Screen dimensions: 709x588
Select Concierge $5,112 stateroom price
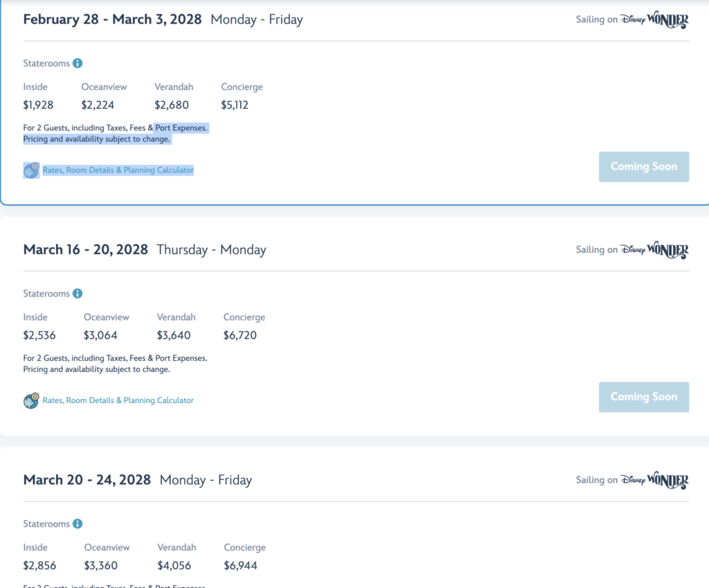(x=235, y=105)
